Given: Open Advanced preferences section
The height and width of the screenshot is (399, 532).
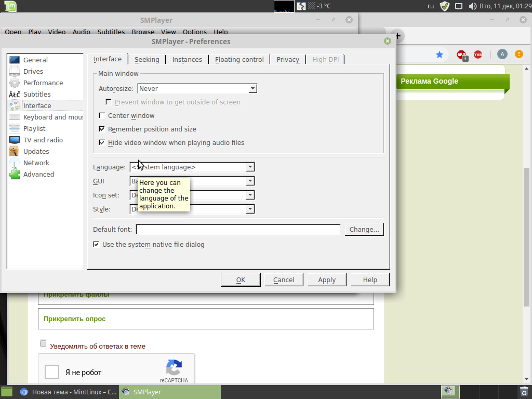Looking at the screenshot, I should pyautogui.click(x=38, y=175).
